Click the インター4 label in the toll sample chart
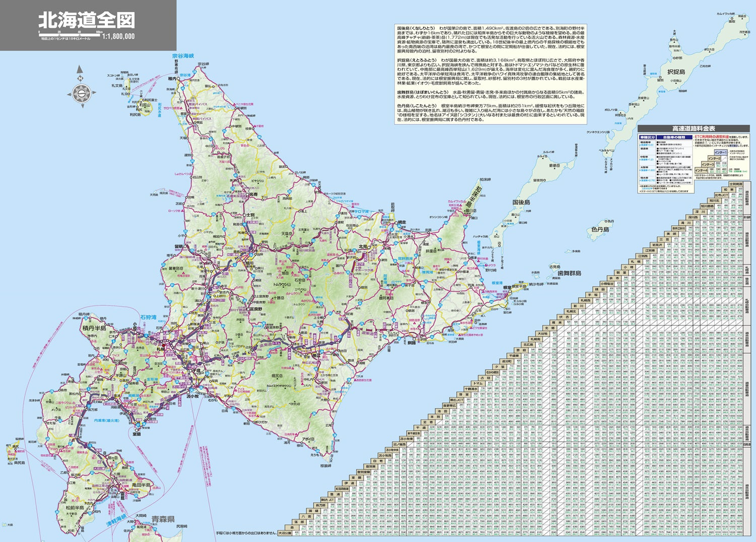The width and height of the screenshot is (756, 542). [700, 170]
